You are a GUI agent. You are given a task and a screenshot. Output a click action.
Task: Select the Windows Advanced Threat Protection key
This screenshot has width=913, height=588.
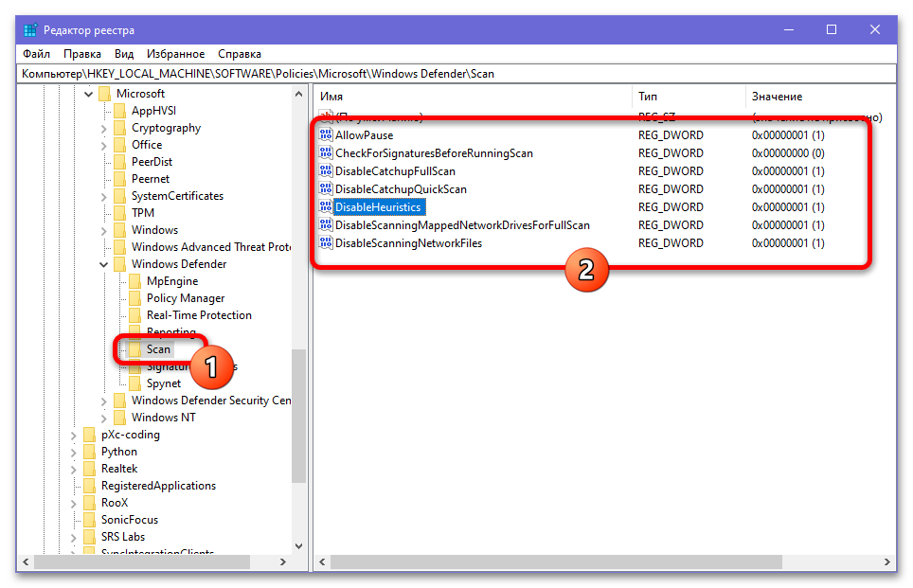click(211, 247)
